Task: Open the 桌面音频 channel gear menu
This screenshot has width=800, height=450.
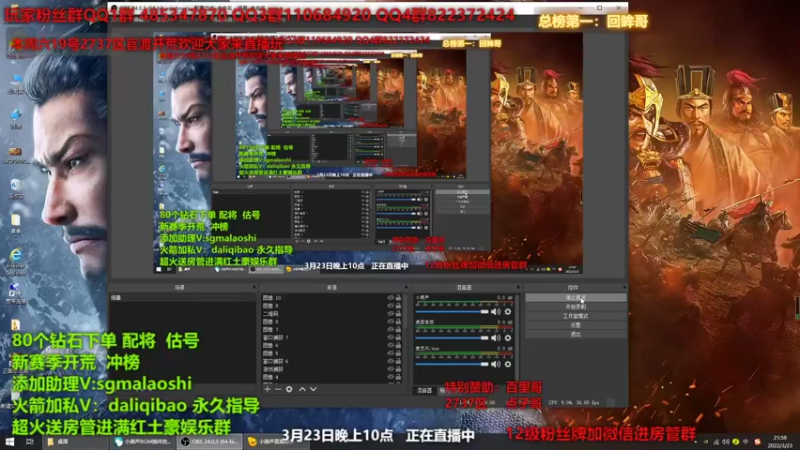Action: click(508, 338)
